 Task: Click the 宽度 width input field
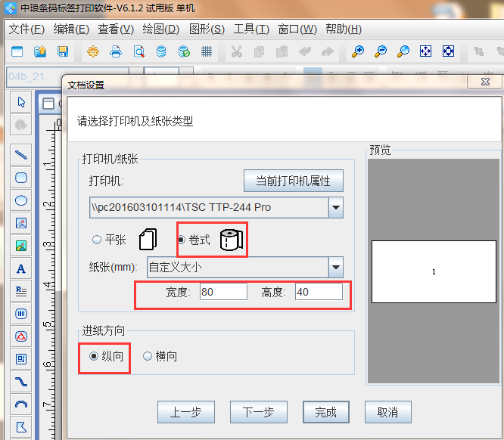click(223, 293)
